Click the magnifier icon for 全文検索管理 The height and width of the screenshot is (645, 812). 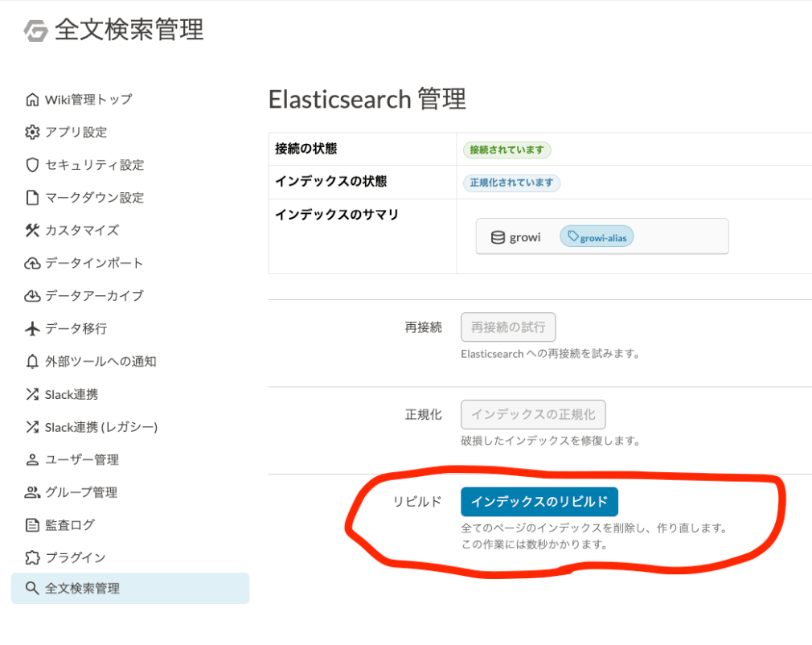[x=32, y=588]
